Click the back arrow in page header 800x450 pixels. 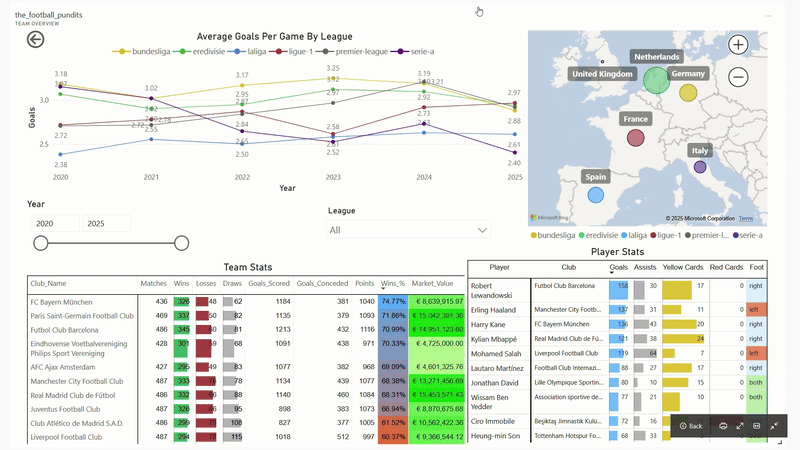point(36,40)
